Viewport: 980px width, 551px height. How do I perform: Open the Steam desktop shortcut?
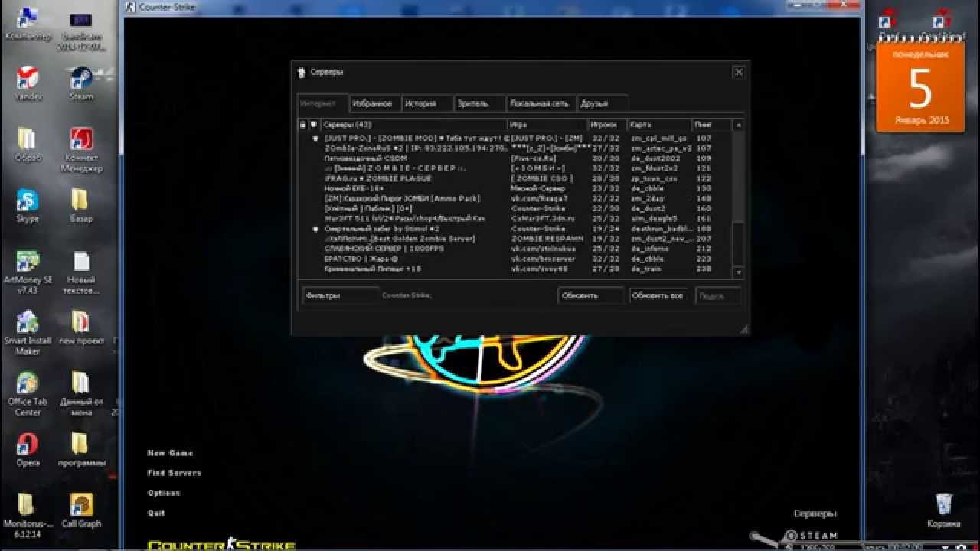point(82,83)
